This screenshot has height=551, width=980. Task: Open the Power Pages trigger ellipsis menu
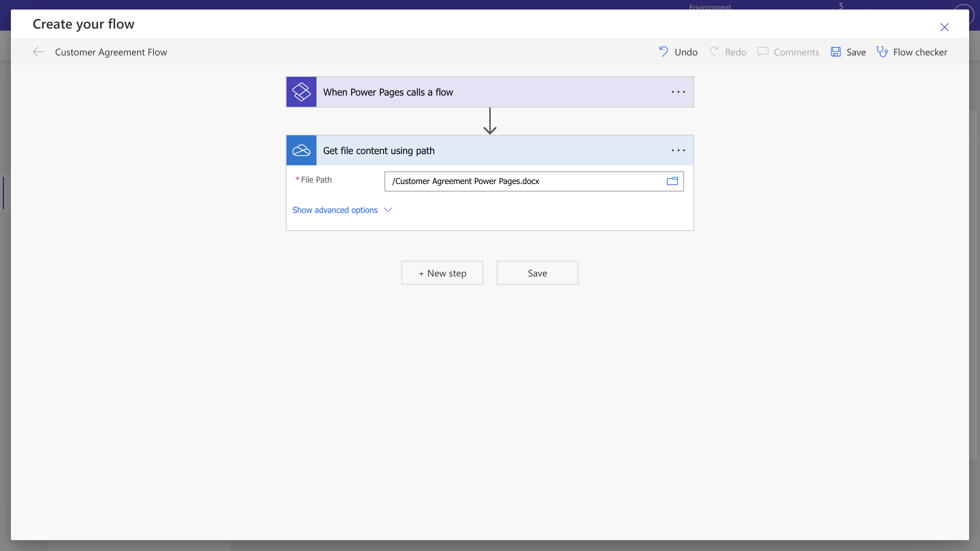(678, 92)
